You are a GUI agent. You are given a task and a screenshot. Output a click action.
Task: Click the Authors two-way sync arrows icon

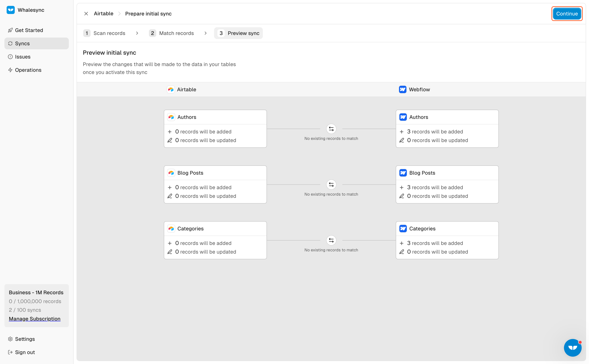click(331, 129)
